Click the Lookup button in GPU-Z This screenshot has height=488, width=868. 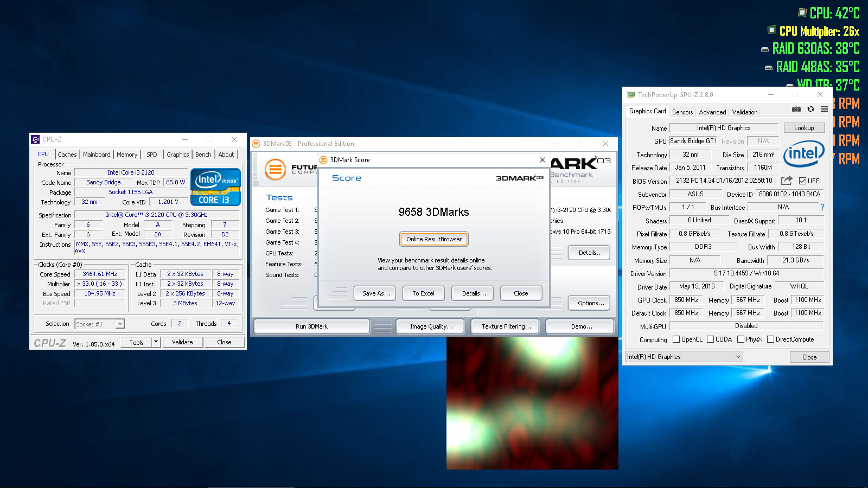(x=804, y=128)
